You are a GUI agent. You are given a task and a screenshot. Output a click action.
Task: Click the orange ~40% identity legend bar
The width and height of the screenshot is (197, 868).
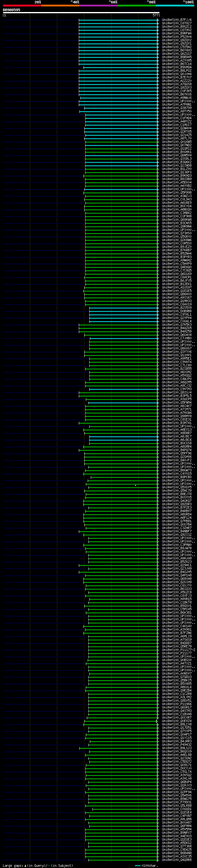point(60,6)
